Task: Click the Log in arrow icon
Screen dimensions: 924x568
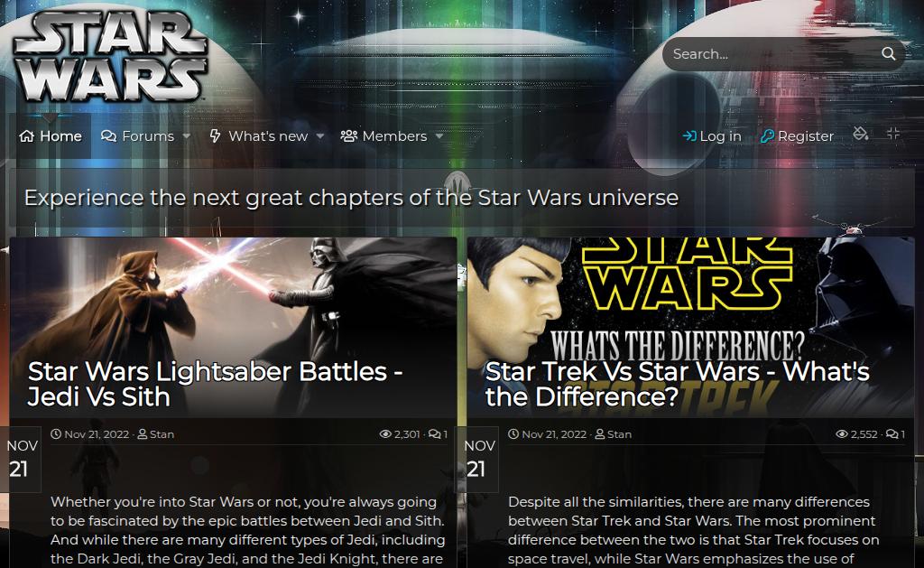Action: (x=688, y=136)
